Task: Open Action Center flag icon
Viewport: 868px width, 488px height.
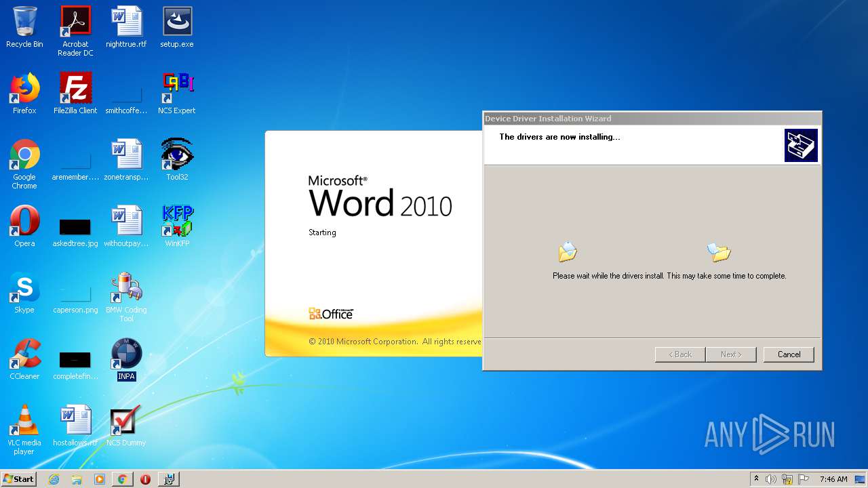Action: point(804,479)
